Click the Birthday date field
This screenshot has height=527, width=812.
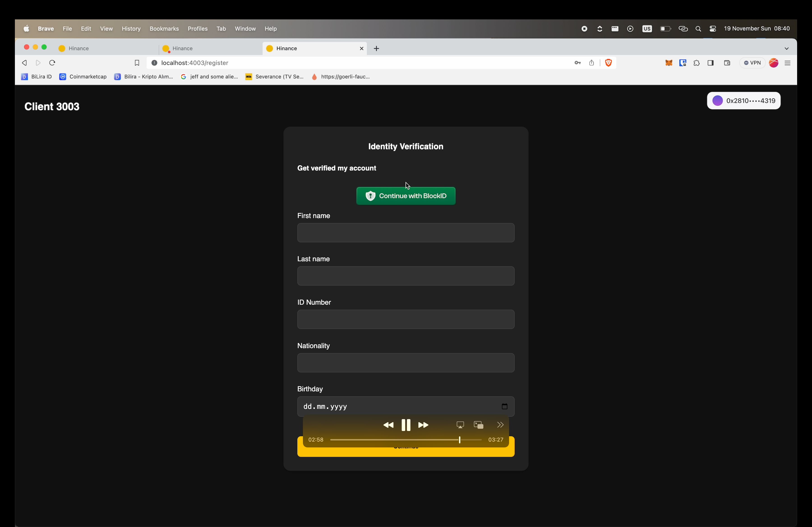406,406
